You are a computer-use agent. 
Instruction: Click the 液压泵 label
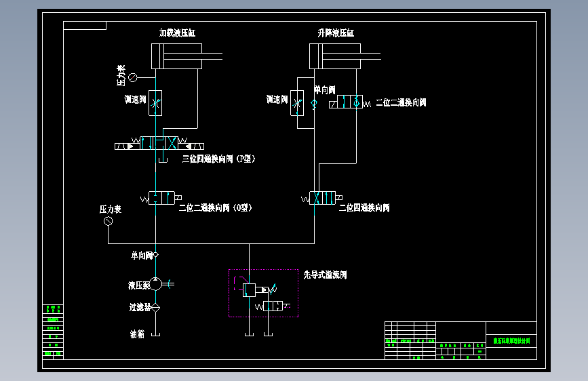point(139,285)
